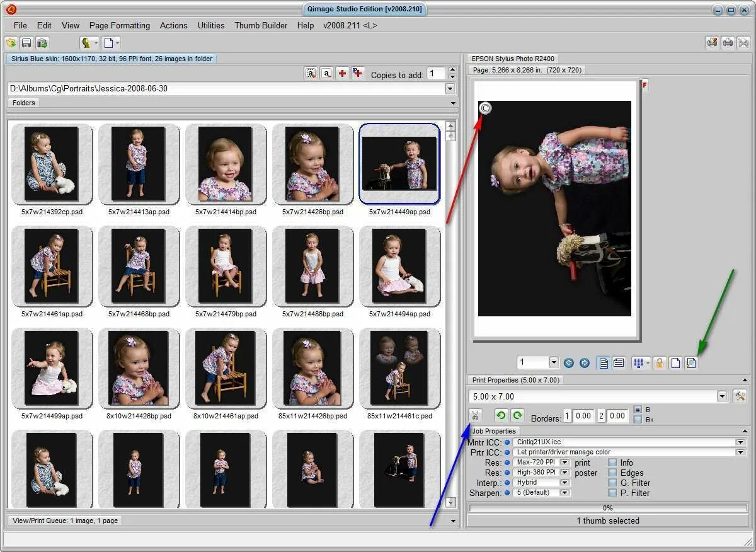The width and height of the screenshot is (756, 552).
Task: Open the Mntr ICC profile dropdown
Action: click(741, 442)
